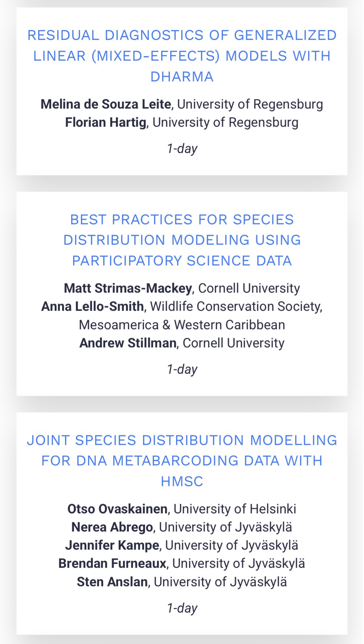
Task: Click the name Melina de Souza Leite
Action: (106, 104)
